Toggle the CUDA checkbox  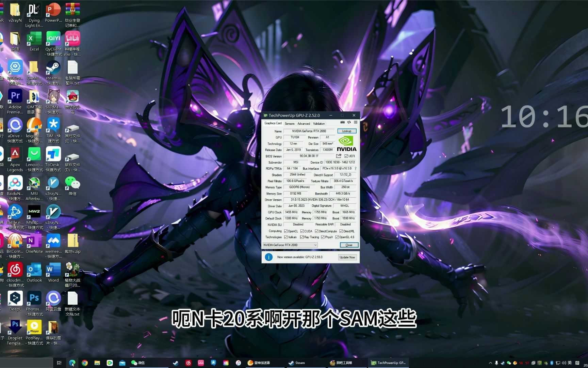point(302,231)
